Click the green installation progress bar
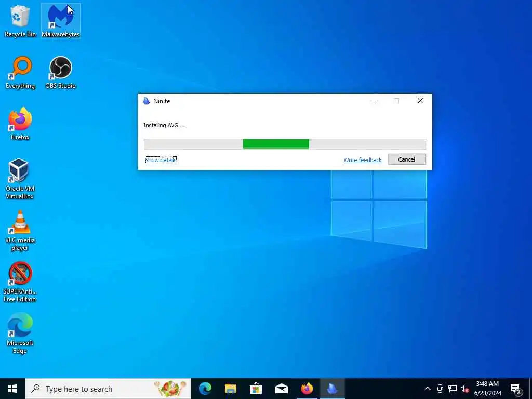This screenshot has height=399, width=532. tap(285, 144)
